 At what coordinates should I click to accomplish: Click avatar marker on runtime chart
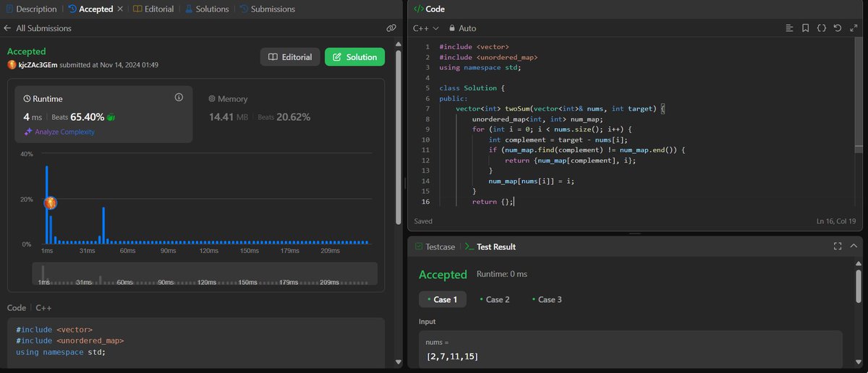(x=51, y=204)
